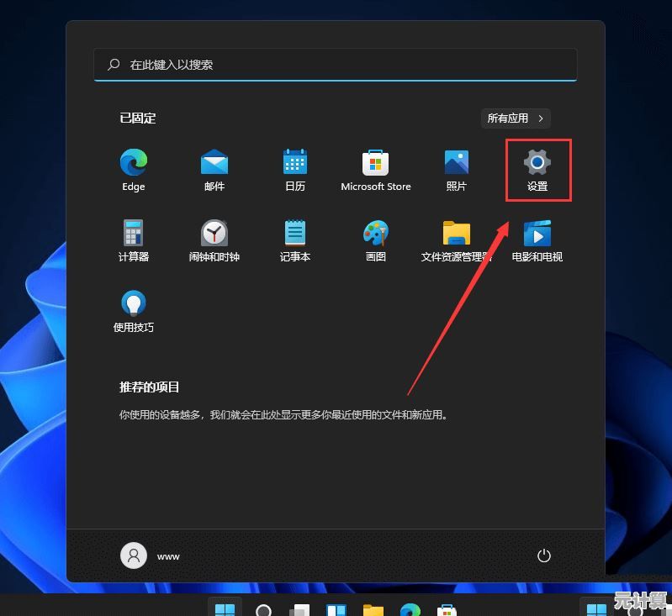
Task: Click the search box in Start menu
Action: coord(335,65)
